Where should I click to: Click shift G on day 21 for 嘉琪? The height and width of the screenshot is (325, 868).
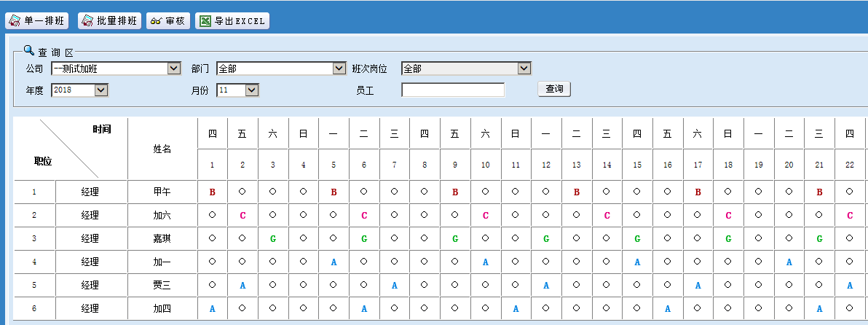(x=819, y=238)
